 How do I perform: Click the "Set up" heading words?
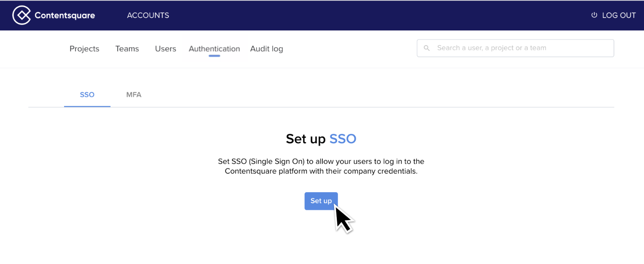pyautogui.click(x=306, y=139)
